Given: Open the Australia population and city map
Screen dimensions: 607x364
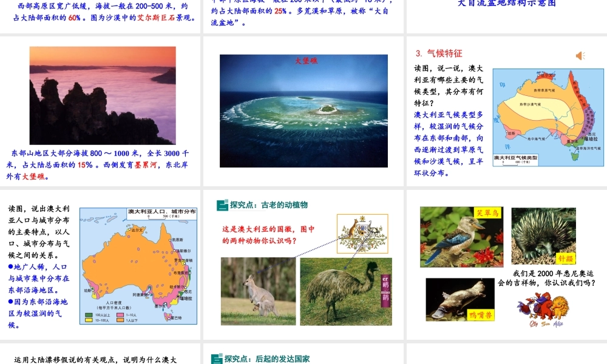Looking at the screenshot, I should pyautogui.click(x=138, y=266).
